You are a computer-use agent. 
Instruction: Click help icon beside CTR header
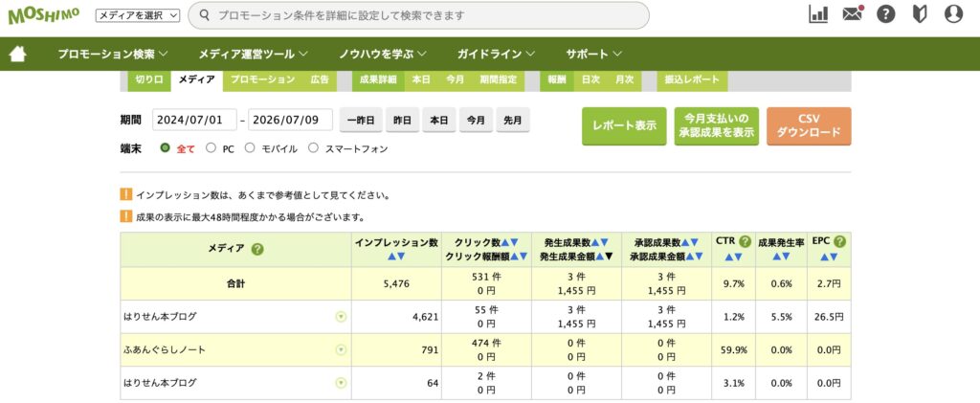(745, 241)
